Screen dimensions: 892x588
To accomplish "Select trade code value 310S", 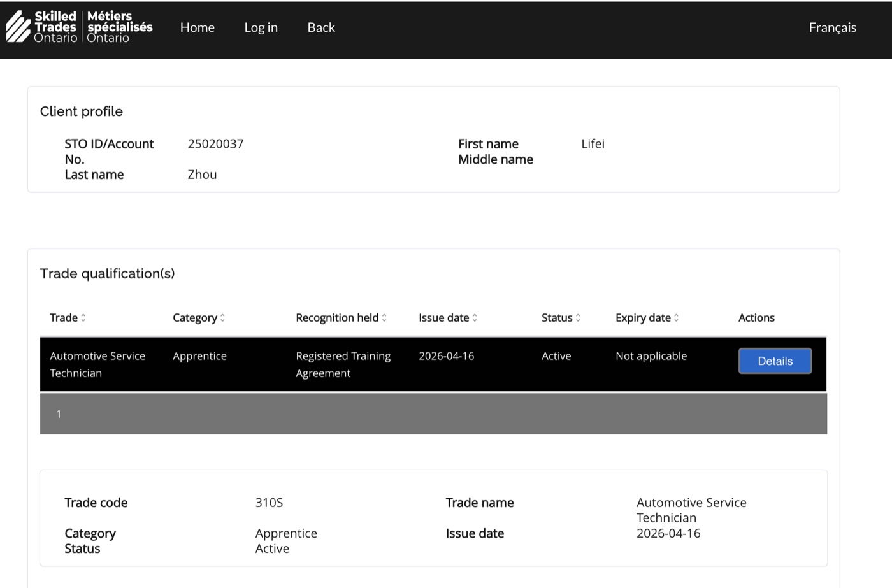I will (269, 503).
